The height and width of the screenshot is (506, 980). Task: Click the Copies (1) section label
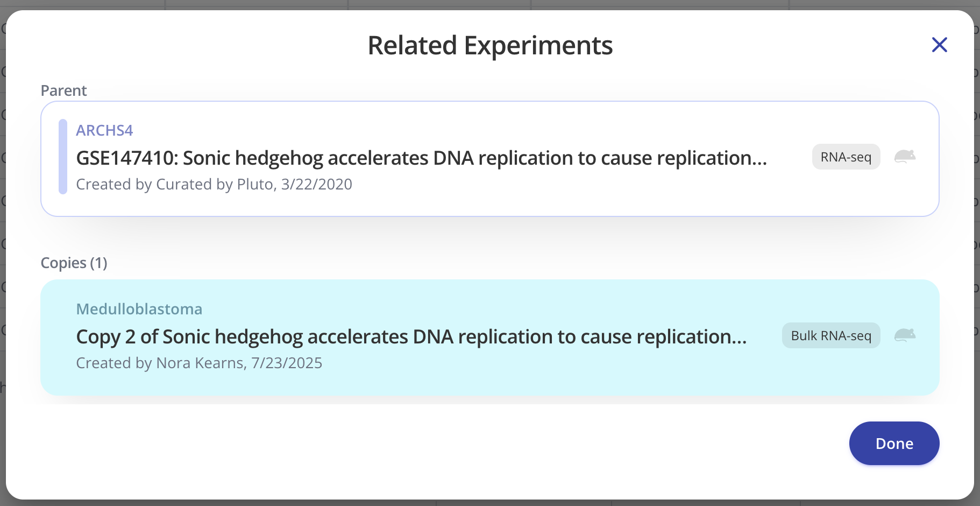coord(74,263)
